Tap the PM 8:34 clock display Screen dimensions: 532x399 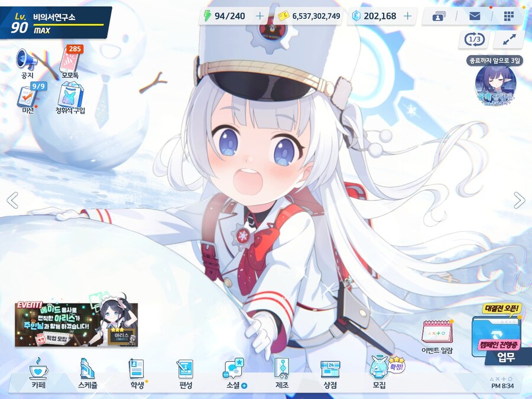pos(502,386)
